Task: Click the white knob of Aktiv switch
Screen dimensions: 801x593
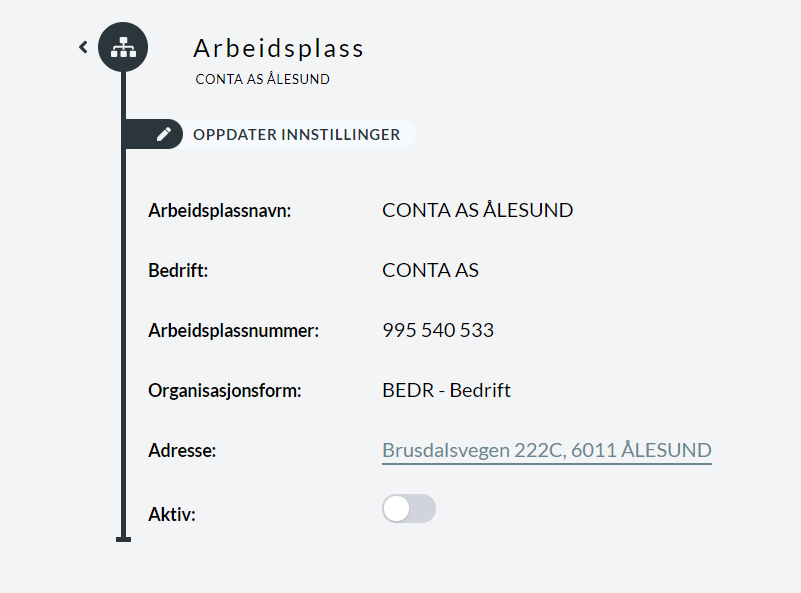Action: [x=397, y=509]
